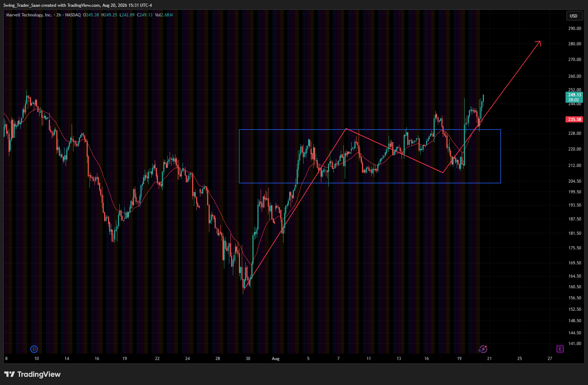Click the 2h interval label in the chart legend
The height and width of the screenshot is (385, 588).
point(59,15)
